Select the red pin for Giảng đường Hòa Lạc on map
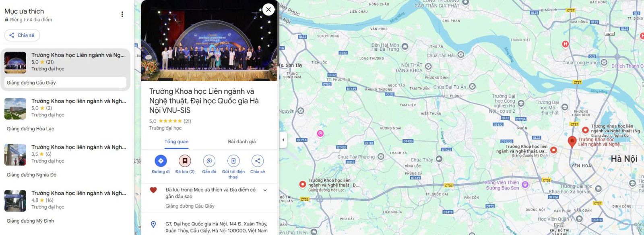 [303, 184]
